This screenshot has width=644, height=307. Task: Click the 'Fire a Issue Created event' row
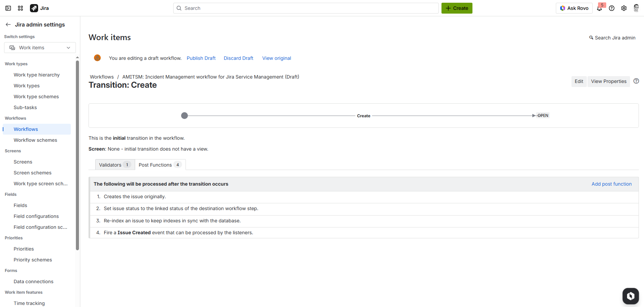[364, 233]
